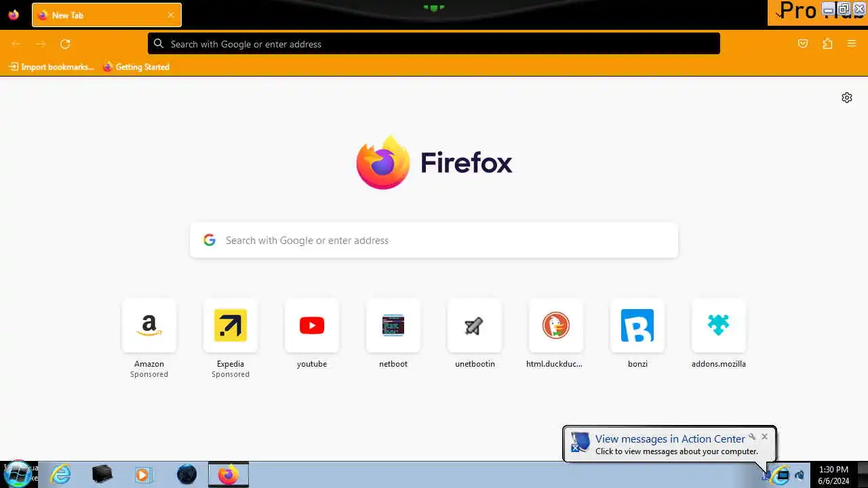This screenshot has width=868, height=488.
Task: Go back one page
Action: tap(16, 44)
